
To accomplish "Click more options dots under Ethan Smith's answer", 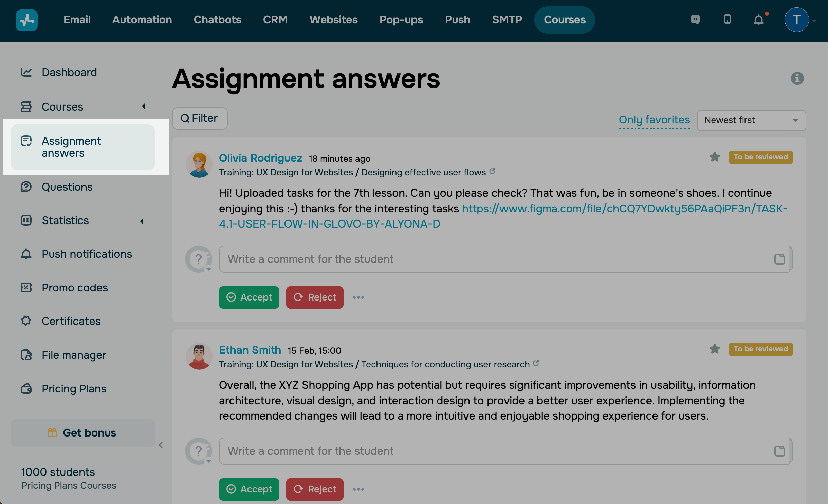I will click(358, 489).
